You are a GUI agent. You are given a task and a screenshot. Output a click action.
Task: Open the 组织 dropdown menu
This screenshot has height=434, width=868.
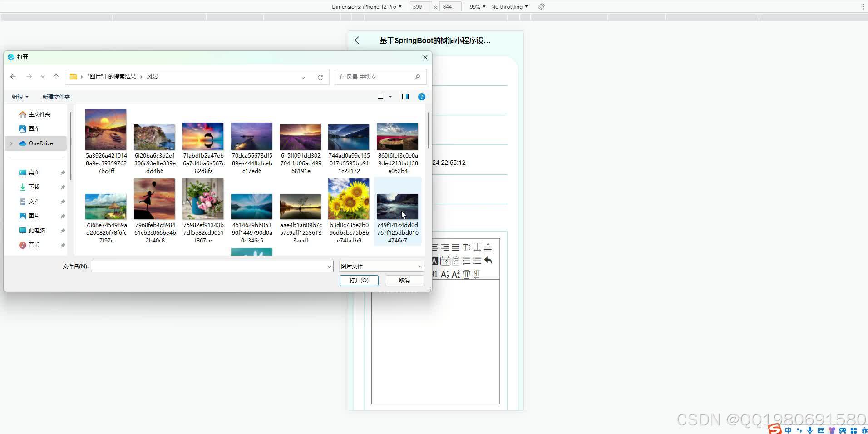pyautogui.click(x=20, y=97)
